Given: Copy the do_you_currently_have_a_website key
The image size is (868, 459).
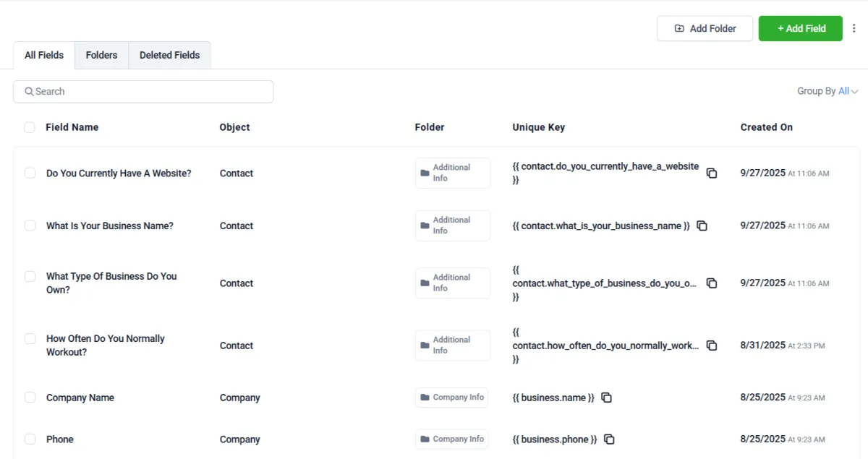Looking at the screenshot, I should [x=712, y=173].
